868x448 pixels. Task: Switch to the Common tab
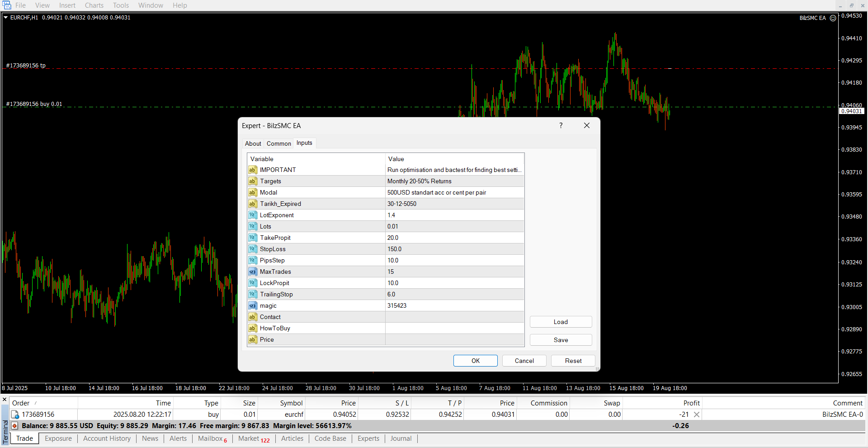click(x=278, y=143)
